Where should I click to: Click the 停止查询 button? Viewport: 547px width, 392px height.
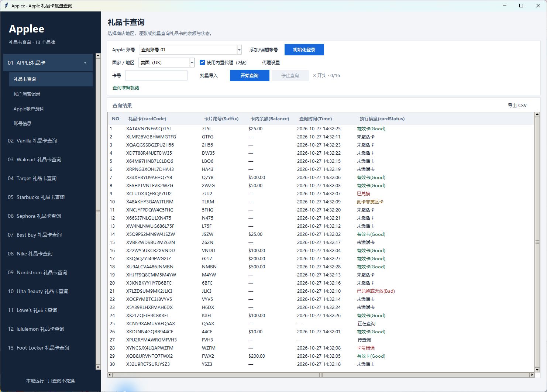pos(290,76)
